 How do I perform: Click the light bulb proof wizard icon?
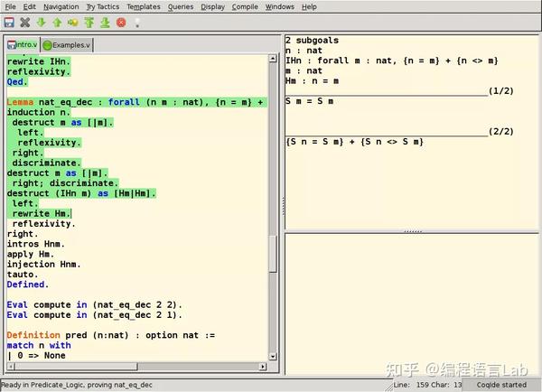point(137,23)
